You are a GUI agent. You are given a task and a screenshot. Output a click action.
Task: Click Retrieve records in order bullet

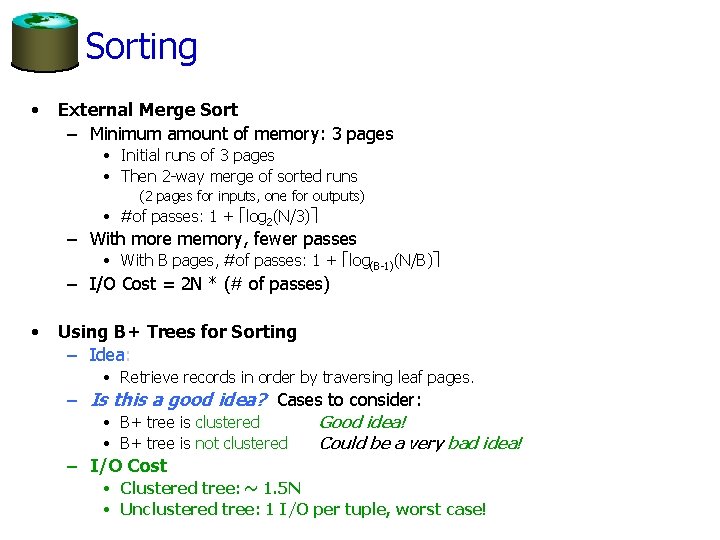click(297, 377)
